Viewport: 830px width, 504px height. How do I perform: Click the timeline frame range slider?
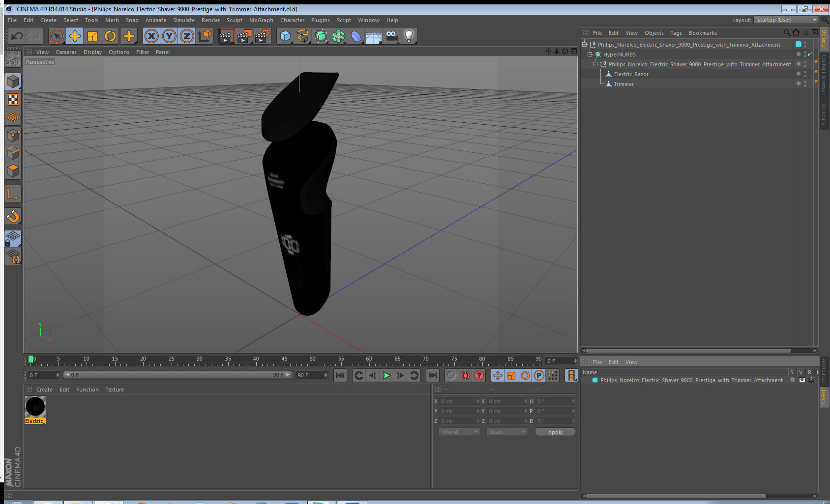point(178,375)
